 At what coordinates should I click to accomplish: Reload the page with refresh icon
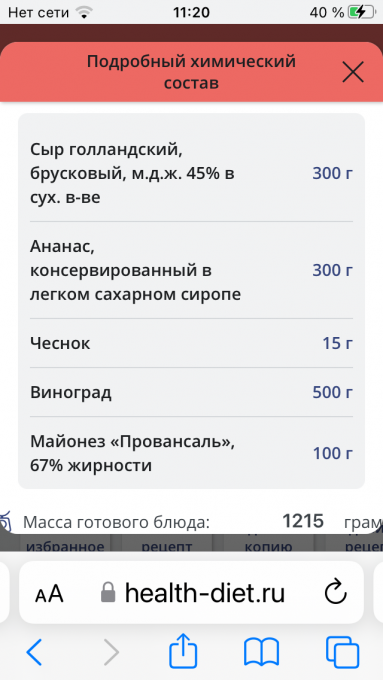tap(336, 592)
